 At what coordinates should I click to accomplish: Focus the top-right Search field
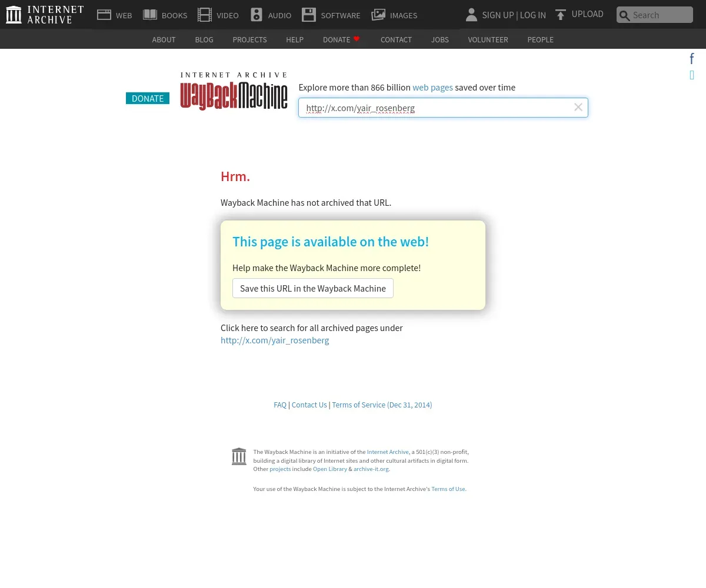pos(655,15)
